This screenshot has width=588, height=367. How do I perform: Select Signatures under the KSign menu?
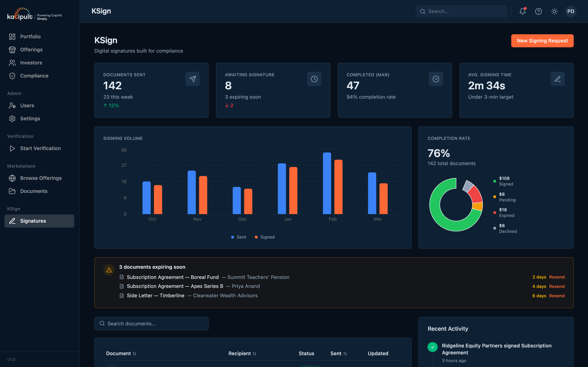(x=33, y=221)
